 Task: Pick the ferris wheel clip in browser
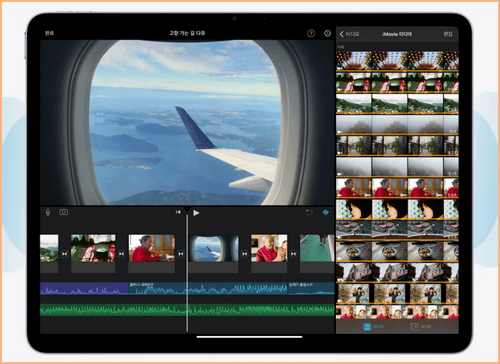coord(397,82)
